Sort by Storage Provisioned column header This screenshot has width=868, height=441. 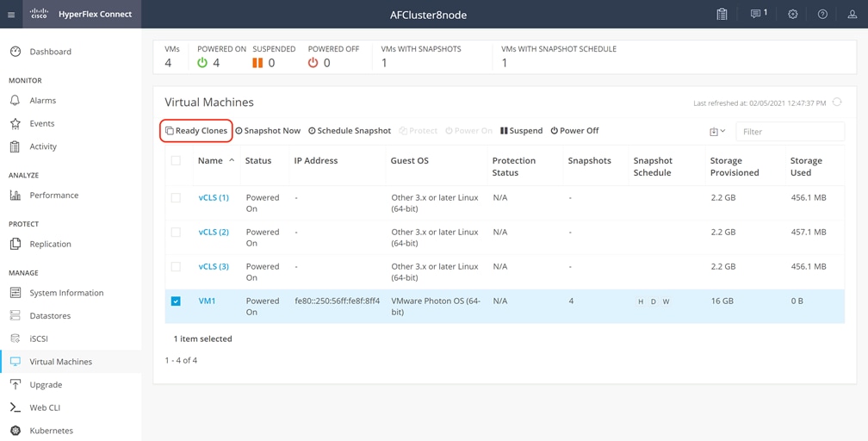pos(735,166)
